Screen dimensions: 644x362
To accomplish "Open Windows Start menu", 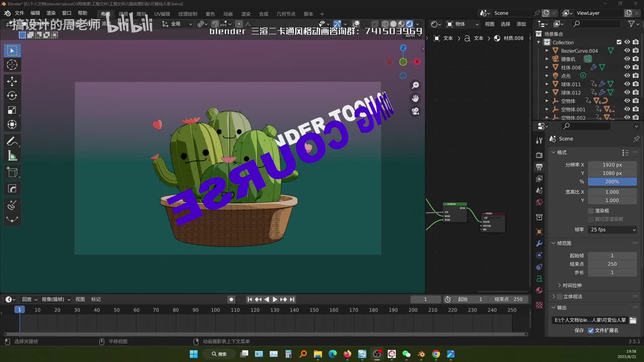I will [194, 354].
